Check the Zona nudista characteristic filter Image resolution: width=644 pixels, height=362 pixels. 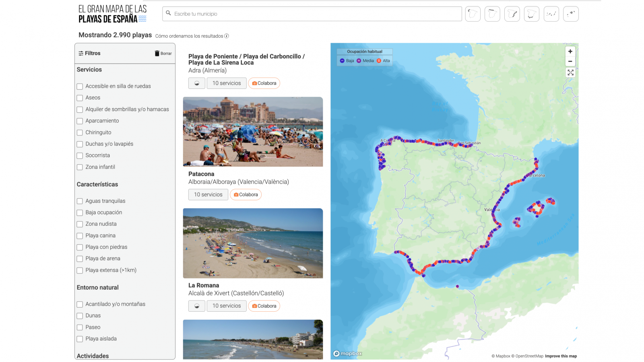click(79, 224)
